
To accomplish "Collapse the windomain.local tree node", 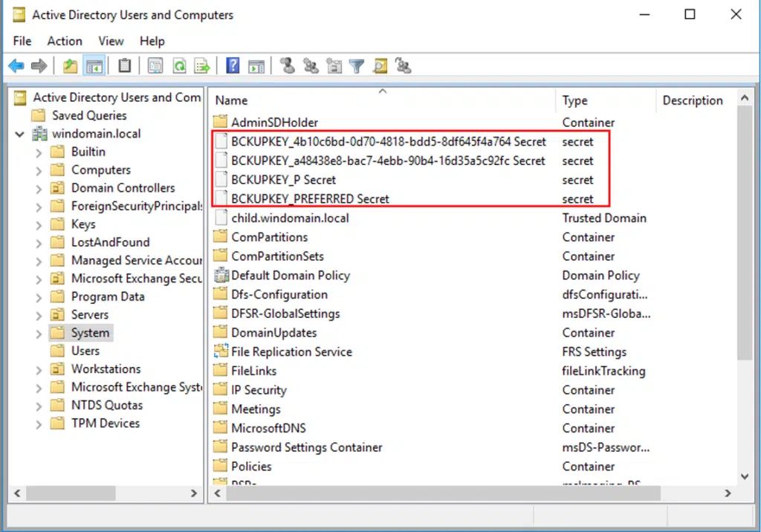I will [x=20, y=134].
